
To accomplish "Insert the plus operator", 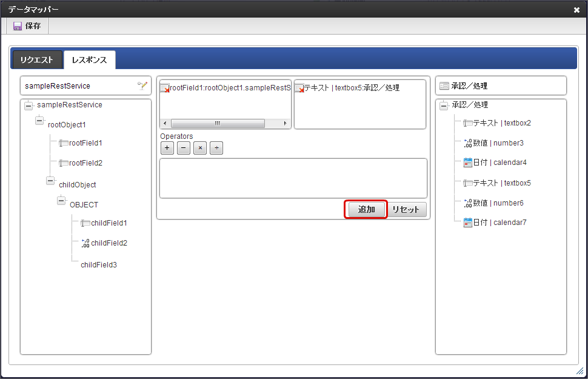I will pos(167,148).
